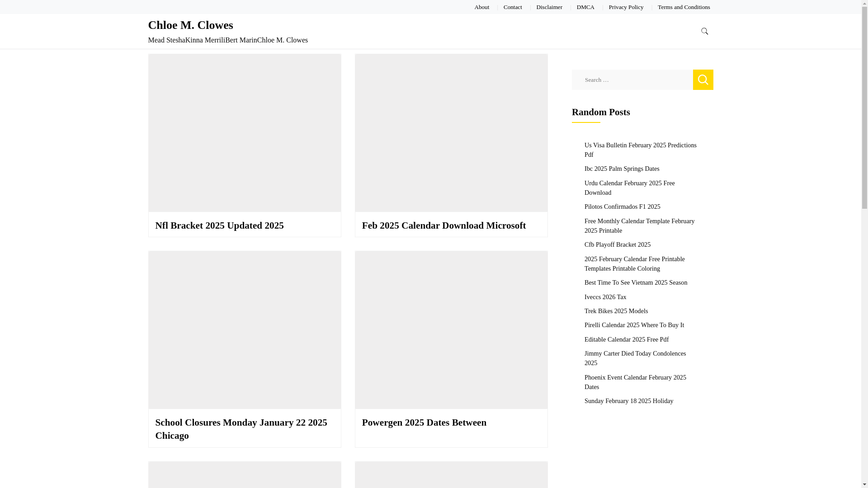Viewport: 868px width, 488px height.
Task: Click the Powergen 2025 post thumbnail
Action: pyautogui.click(x=451, y=330)
